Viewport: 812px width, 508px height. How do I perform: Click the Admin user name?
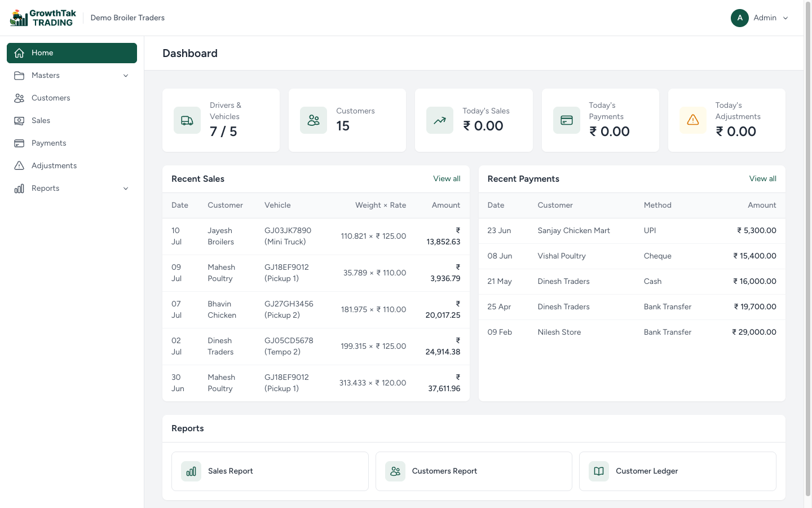[765, 18]
